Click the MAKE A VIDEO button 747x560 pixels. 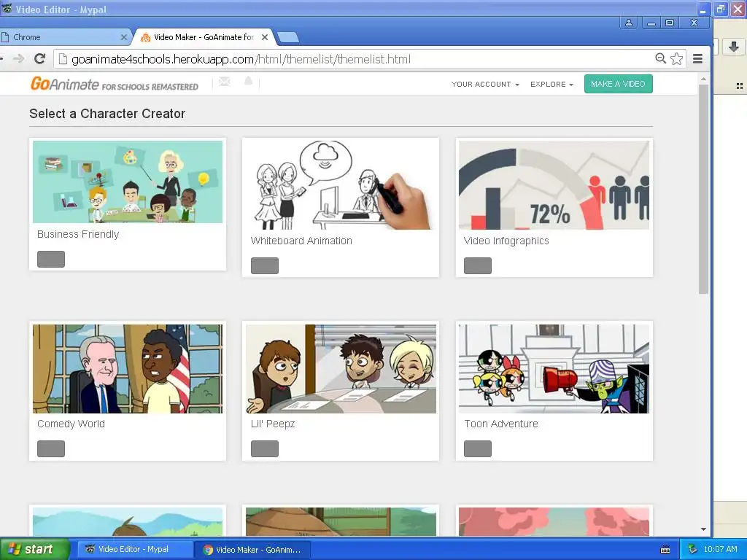tap(618, 84)
